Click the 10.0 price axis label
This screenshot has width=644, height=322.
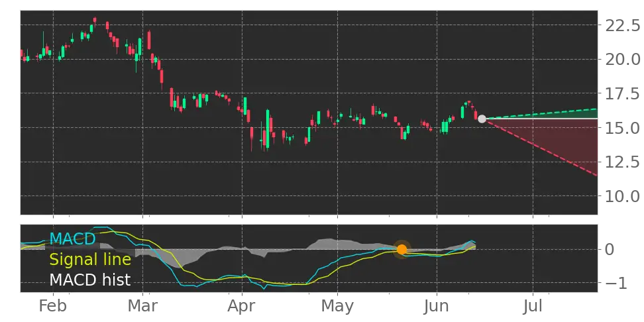coord(622,196)
